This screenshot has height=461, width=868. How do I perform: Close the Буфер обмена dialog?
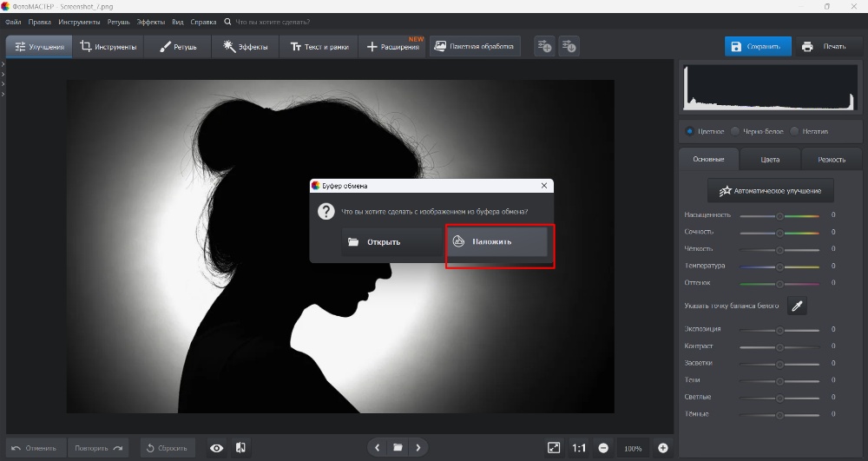[x=544, y=185]
